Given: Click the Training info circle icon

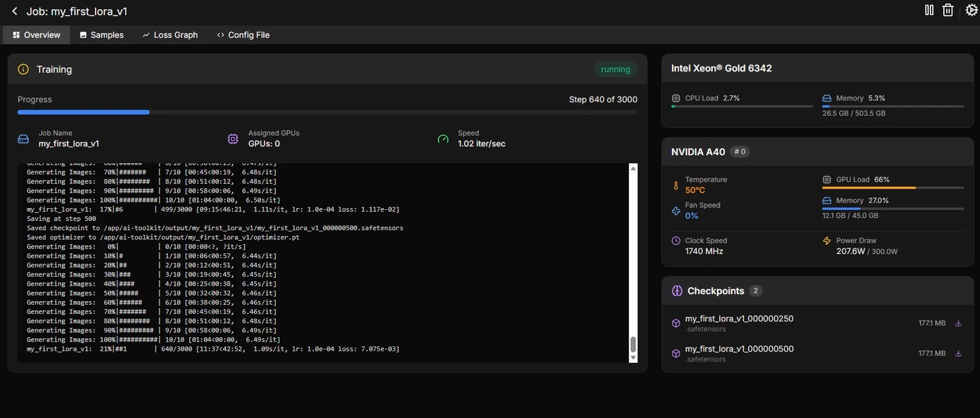Looking at the screenshot, I should pyautogui.click(x=23, y=69).
